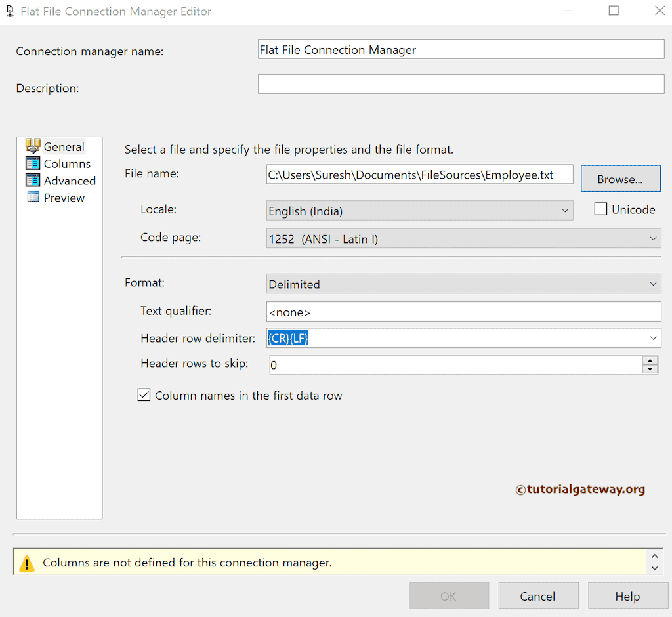
Task: Click inside the Description field
Action: (x=459, y=83)
